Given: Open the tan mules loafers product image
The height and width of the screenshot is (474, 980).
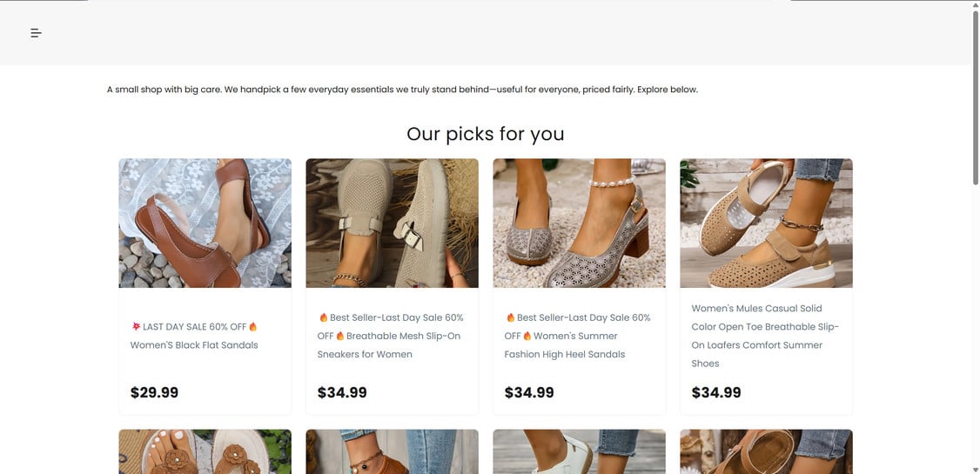Looking at the screenshot, I should point(766,223).
